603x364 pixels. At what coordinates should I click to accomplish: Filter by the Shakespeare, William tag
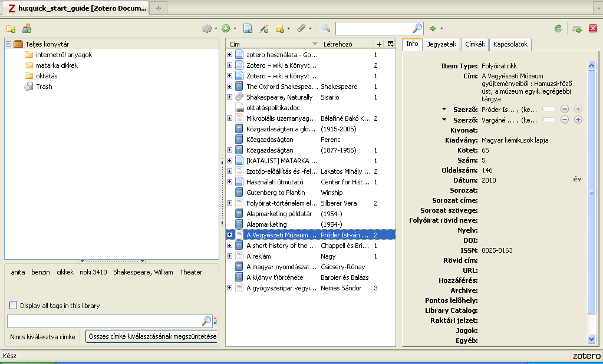(x=143, y=272)
